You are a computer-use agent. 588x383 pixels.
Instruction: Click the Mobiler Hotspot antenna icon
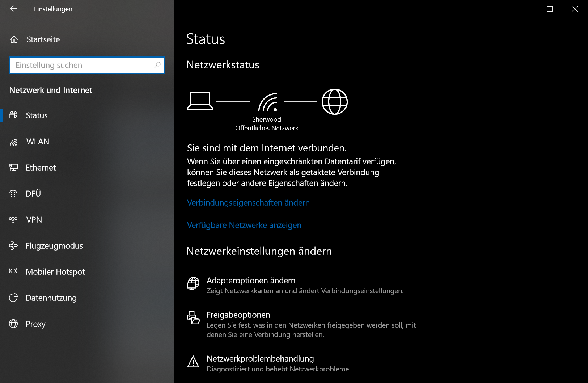(x=13, y=272)
